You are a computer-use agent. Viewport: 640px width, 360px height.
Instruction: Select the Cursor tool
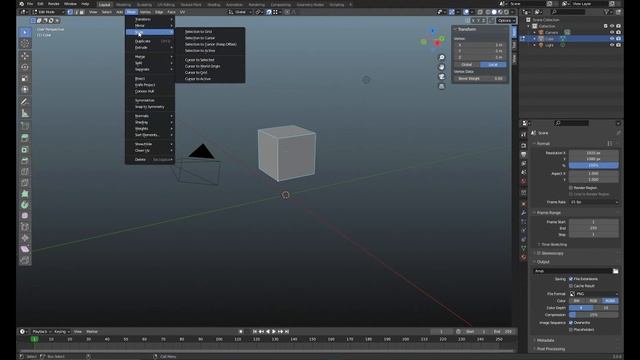pyautogui.click(x=25, y=44)
